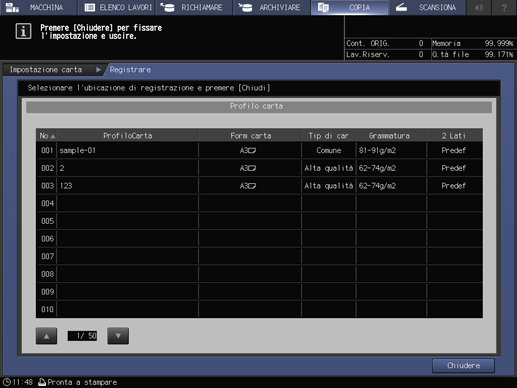Click the Profilo carta title bar
Viewport: 517px width, 388px height.
click(259, 106)
